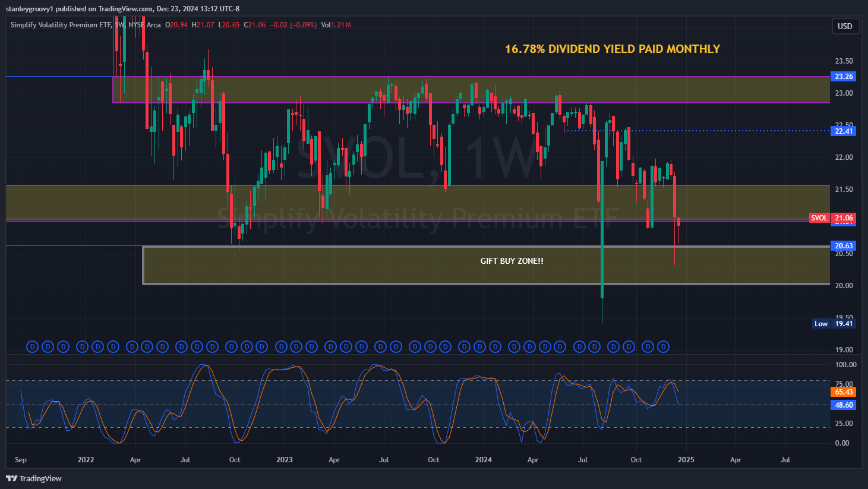Click the SVOL 21.06 price label
This screenshot has width=868, height=489.
832,218
